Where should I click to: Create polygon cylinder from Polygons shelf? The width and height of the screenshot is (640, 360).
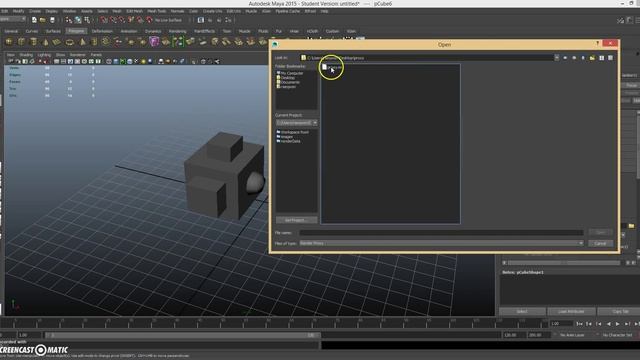tap(33, 42)
